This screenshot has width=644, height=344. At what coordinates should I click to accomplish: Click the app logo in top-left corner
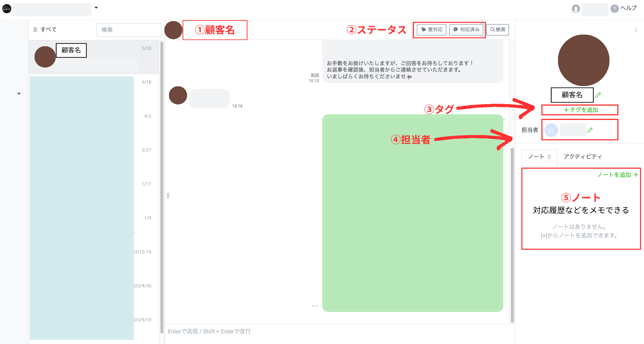click(7, 9)
